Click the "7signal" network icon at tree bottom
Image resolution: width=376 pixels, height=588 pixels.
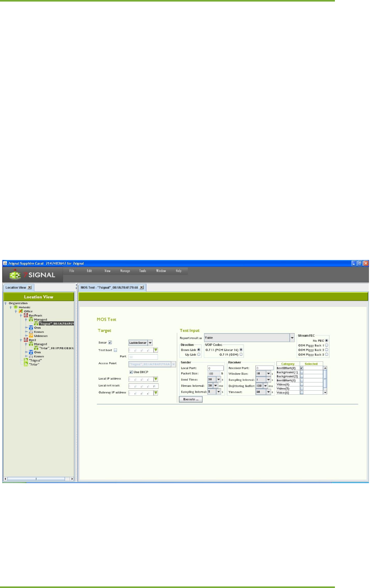tap(26, 361)
